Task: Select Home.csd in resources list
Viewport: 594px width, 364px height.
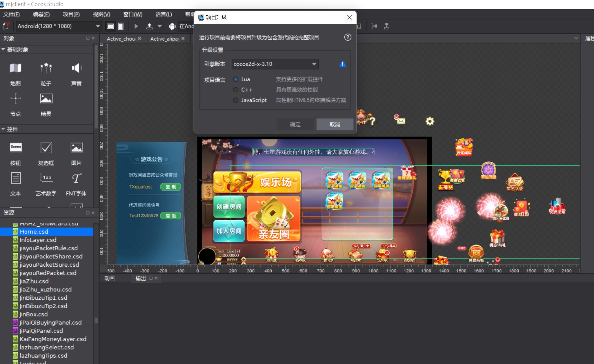Action: (x=47, y=232)
